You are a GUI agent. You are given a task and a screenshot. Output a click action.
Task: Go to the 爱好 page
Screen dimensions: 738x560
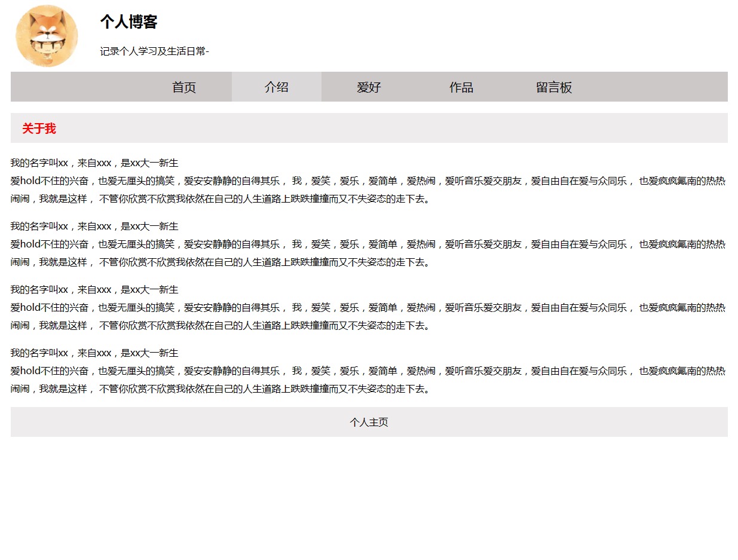pyautogui.click(x=369, y=87)
